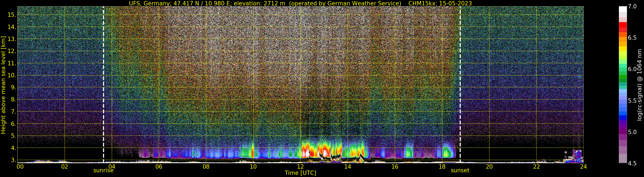Click the time-axis tick label "20"

pos(489,166)
